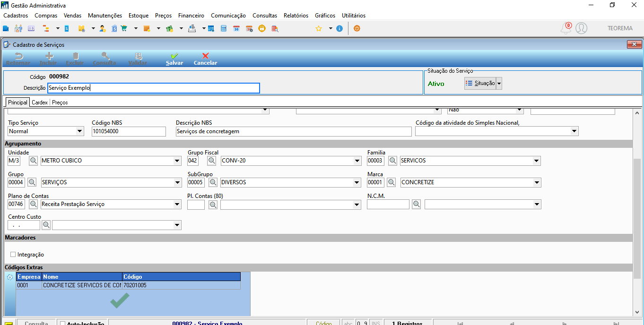Image resolution: width=644 pixels, height=325 pixels.
Task: Expand the Marca CONCRETIZE dropdown
Action: 537,182
